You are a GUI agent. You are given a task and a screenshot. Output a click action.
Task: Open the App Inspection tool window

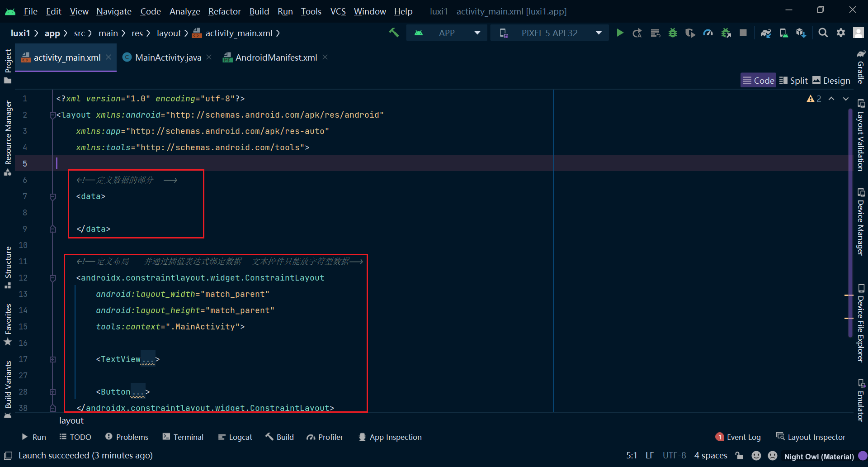(390, 437)
